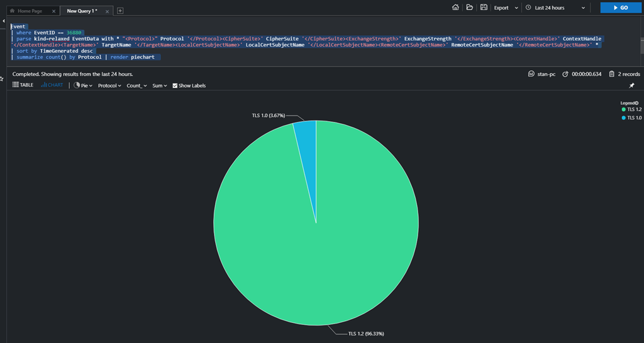Add a new query tab with plus icon
The image size is (644, 343).
click(120, 11)
